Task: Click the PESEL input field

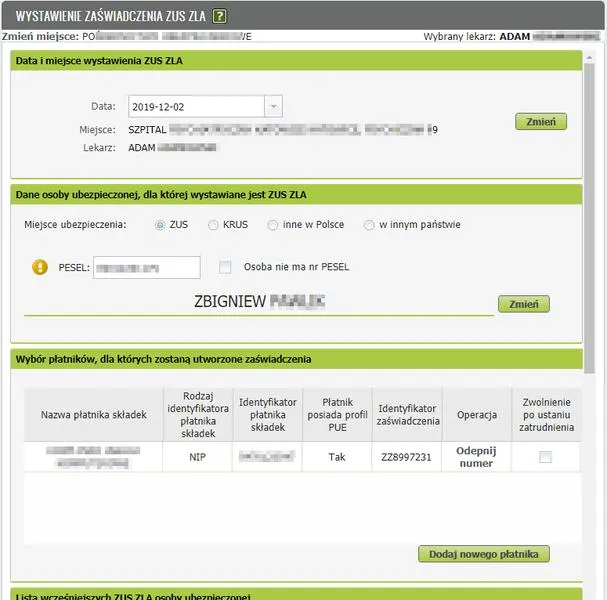Action: point(147,267)
